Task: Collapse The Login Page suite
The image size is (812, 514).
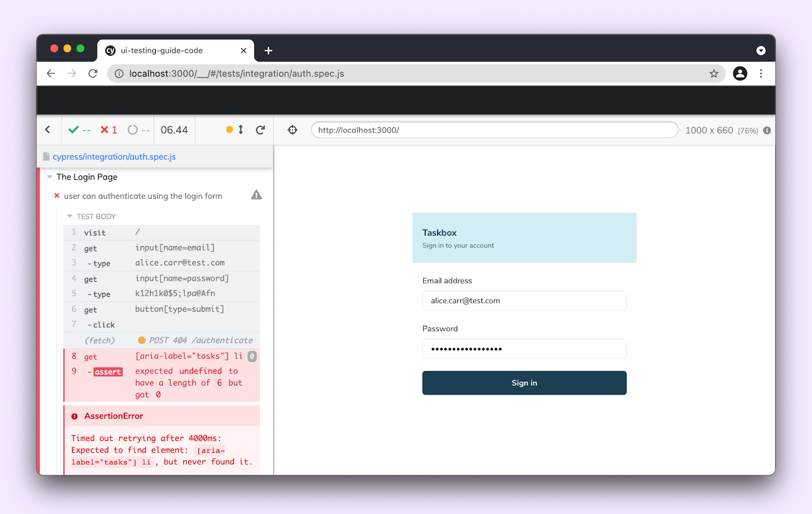Action: pyautogui.click(x=50, y=177)
